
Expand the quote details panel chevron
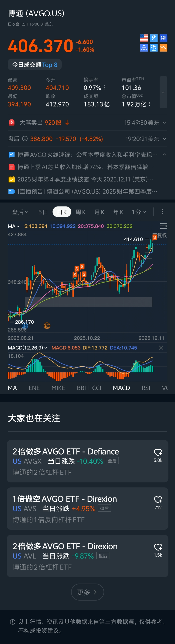(x=163, y=92)
